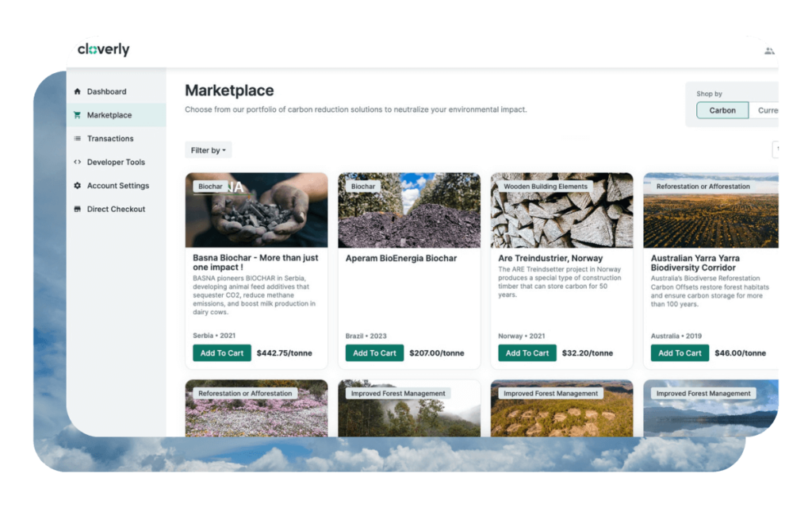Open title Aperam BioEnergia Biochar
Image resolution: width=812 pixels, height=508 pixels.
[400, 258]
